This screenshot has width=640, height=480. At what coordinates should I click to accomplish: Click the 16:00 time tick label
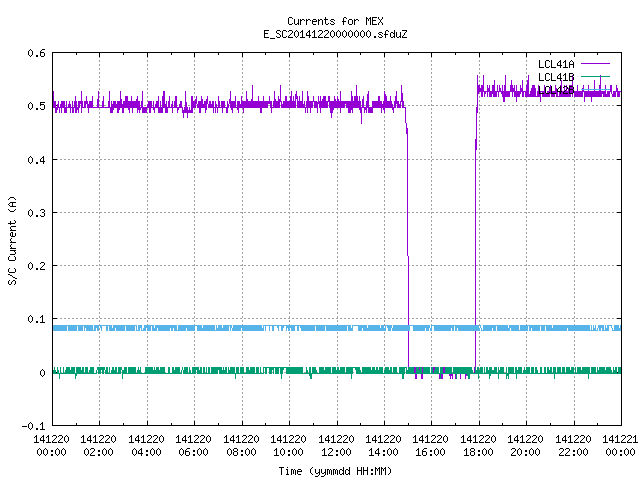coord(431,452)
